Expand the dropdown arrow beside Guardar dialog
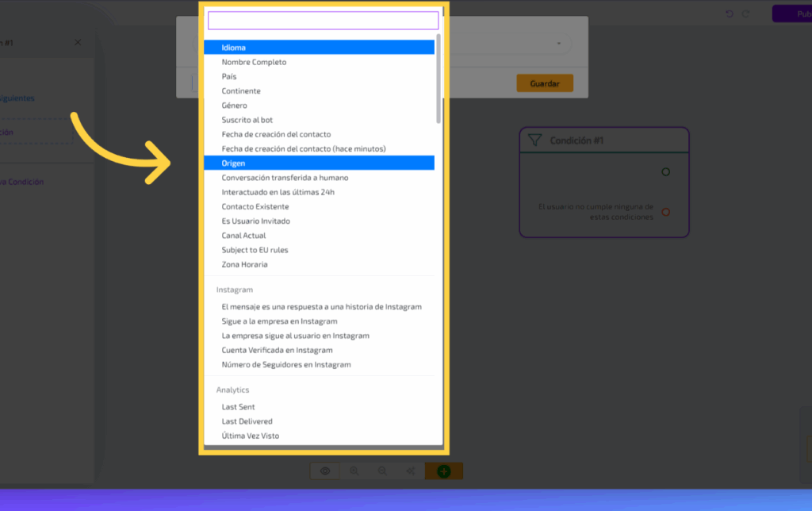 [x=559, y=43]
